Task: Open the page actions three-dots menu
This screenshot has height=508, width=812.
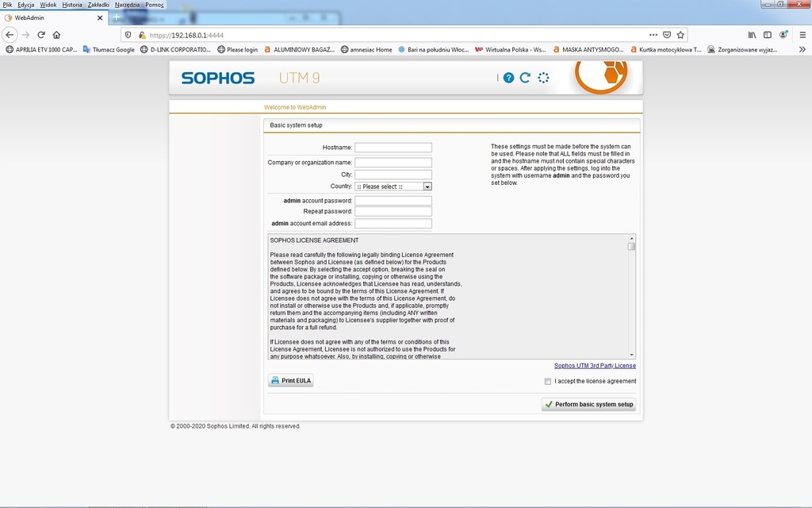Action: (x=653, y=35)
